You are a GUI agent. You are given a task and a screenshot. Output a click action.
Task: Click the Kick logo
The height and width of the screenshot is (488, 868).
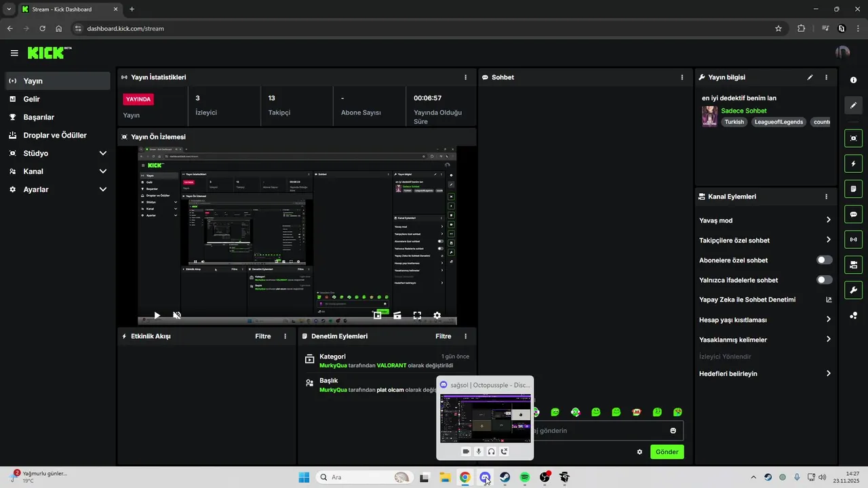(50, 52)
